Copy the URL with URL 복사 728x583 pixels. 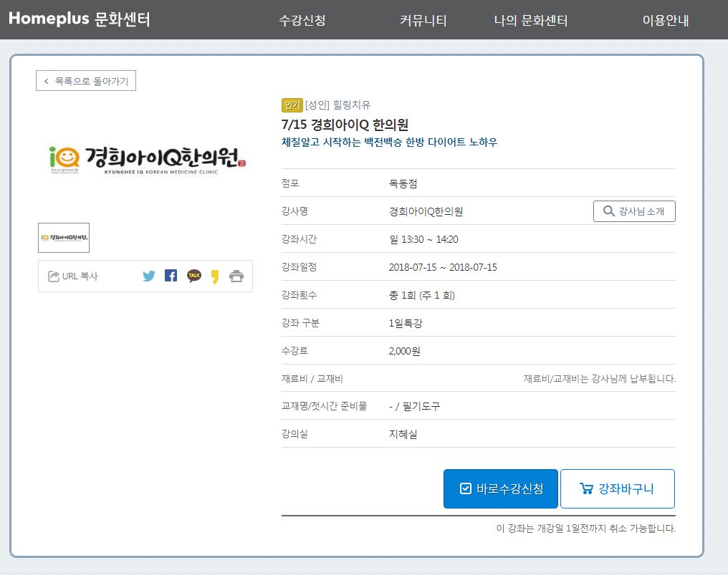tap(73, 276)
